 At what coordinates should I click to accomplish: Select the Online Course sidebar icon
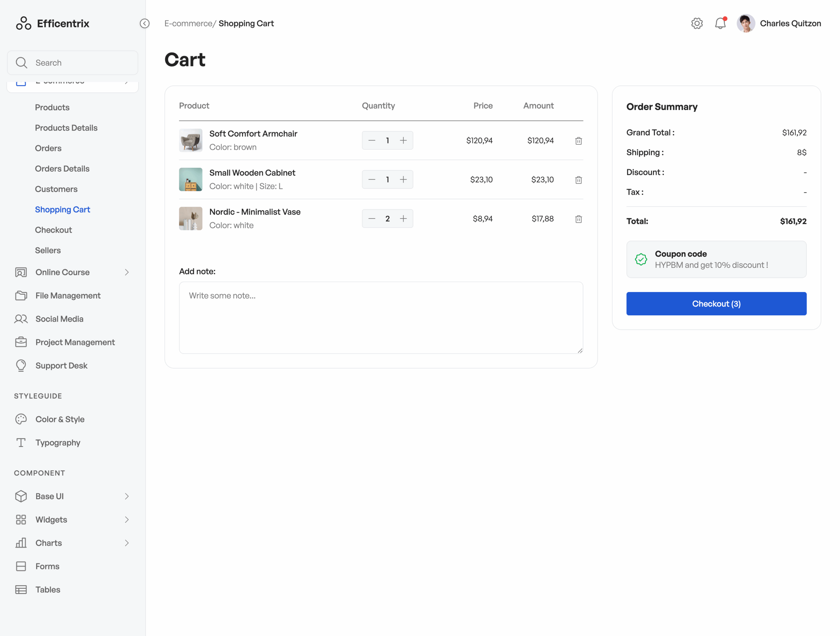(21, 272)
